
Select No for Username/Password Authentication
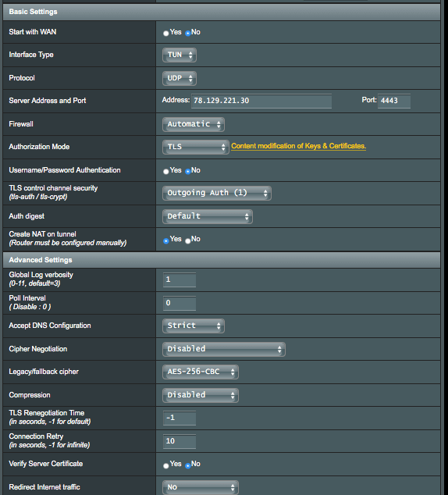click(x=188, y=172)
